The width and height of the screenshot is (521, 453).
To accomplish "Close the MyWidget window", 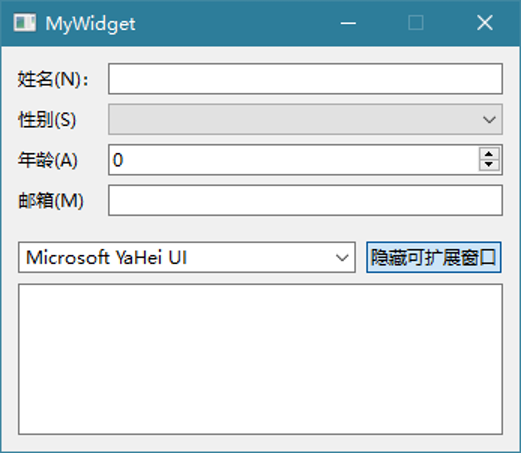I will pyautogui.click(x=485, y=23).
